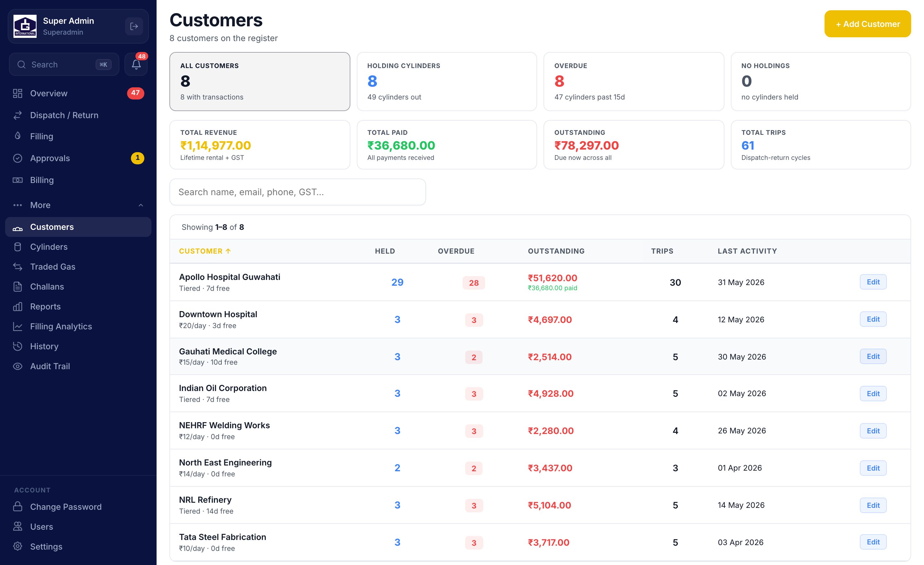Click the Audit Trail eye icon
The image size is (924, 565).
point(18,366)
